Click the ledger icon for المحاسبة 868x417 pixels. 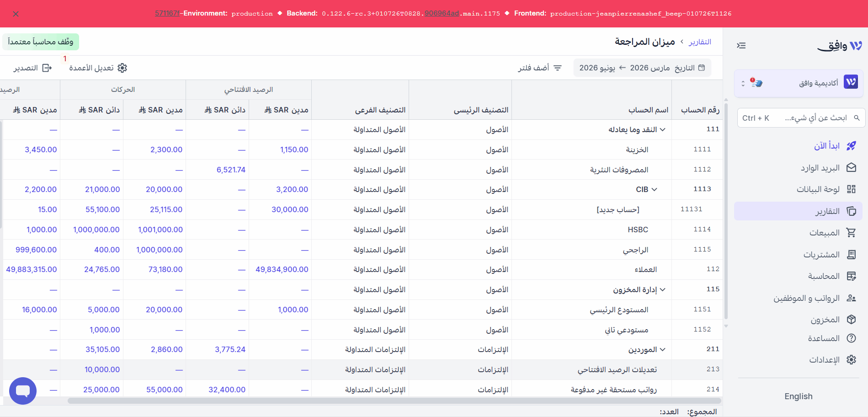851,276
